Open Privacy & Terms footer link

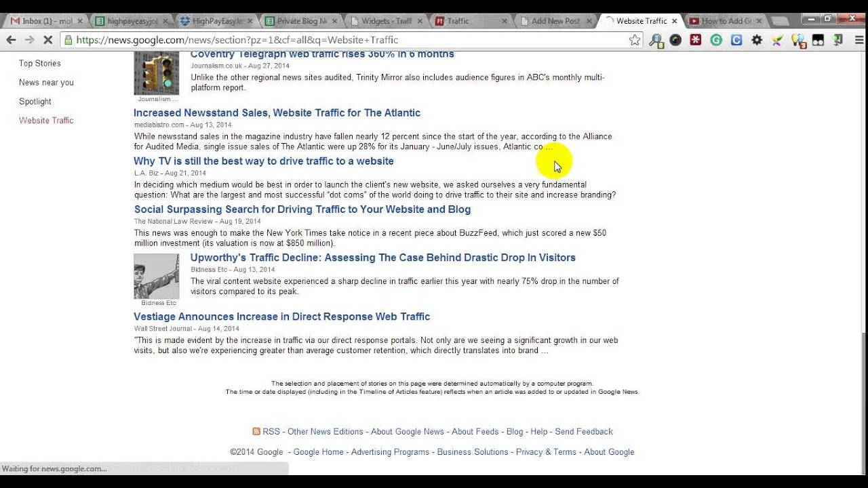pyautogui.click(x=546, y=452)
